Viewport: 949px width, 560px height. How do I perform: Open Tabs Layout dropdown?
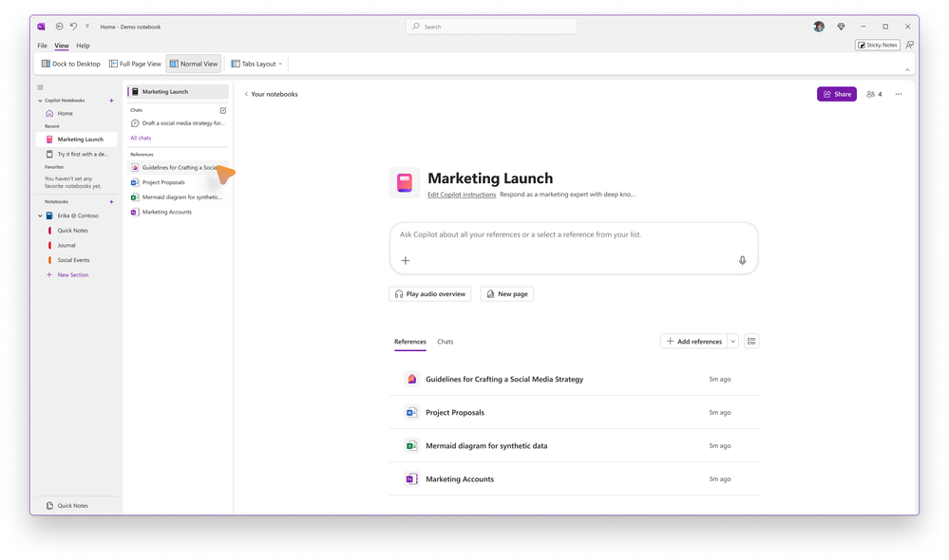(256, 64)
